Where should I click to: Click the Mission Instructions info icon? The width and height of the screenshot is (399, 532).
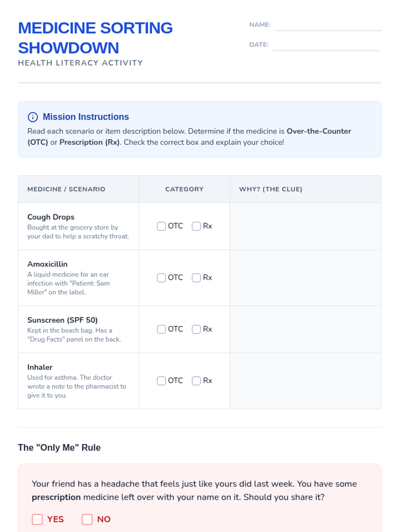[33, 117]
